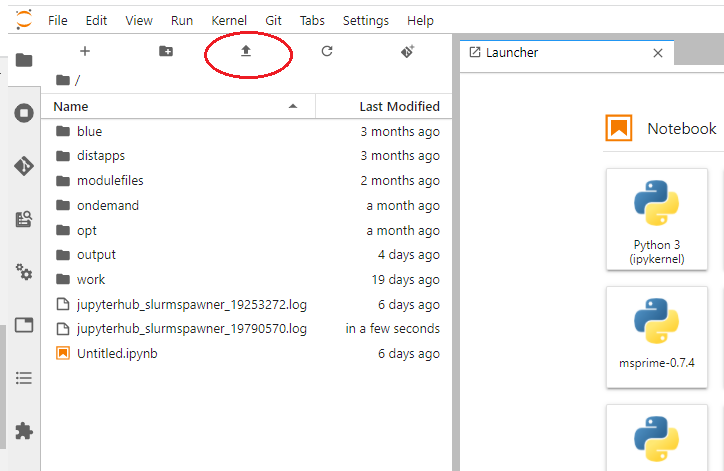Viewport: 724px width, 471px height.
Task: Open Running Terminals and Kernels sidebar
Action: [24, 113]
